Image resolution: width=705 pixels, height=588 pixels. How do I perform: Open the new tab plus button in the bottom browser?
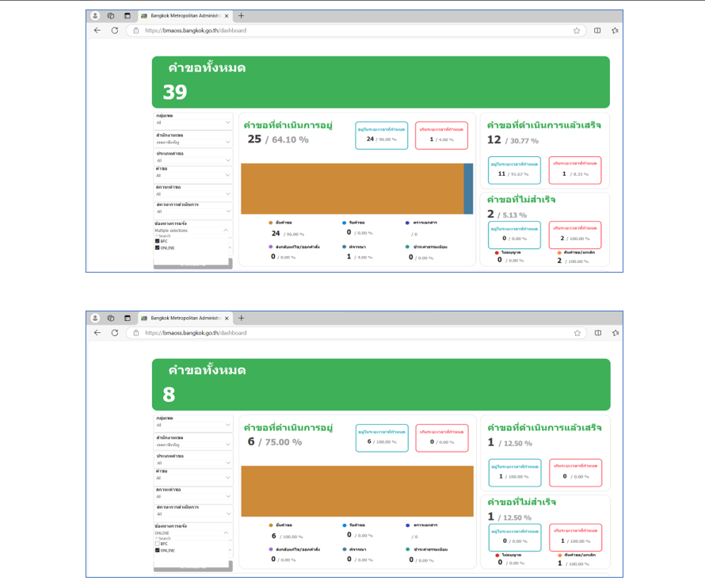(242, 318)
